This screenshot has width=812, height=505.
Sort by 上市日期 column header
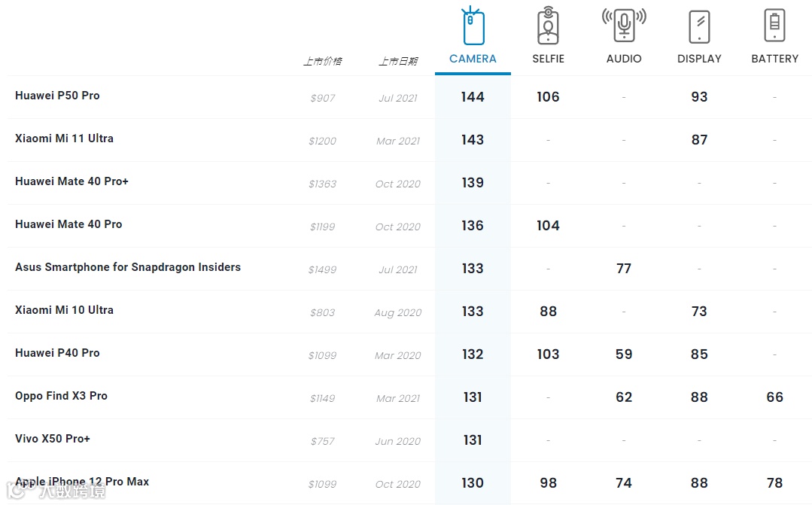(x=397, y=62)
